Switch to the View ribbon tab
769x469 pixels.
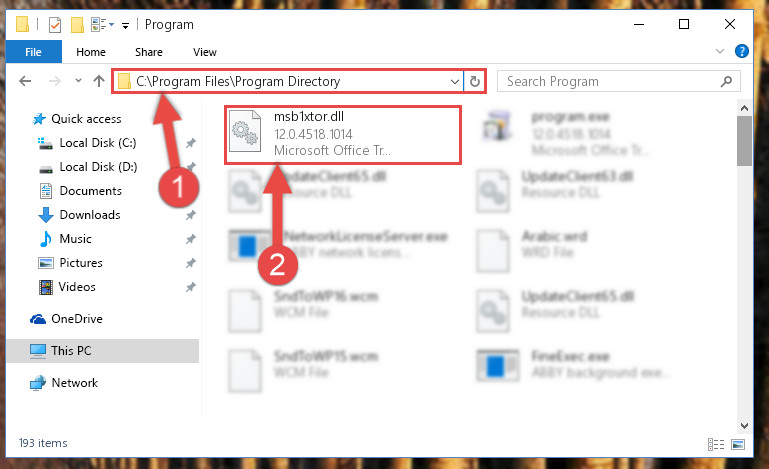pyautogui.click(x=205, y=52)
